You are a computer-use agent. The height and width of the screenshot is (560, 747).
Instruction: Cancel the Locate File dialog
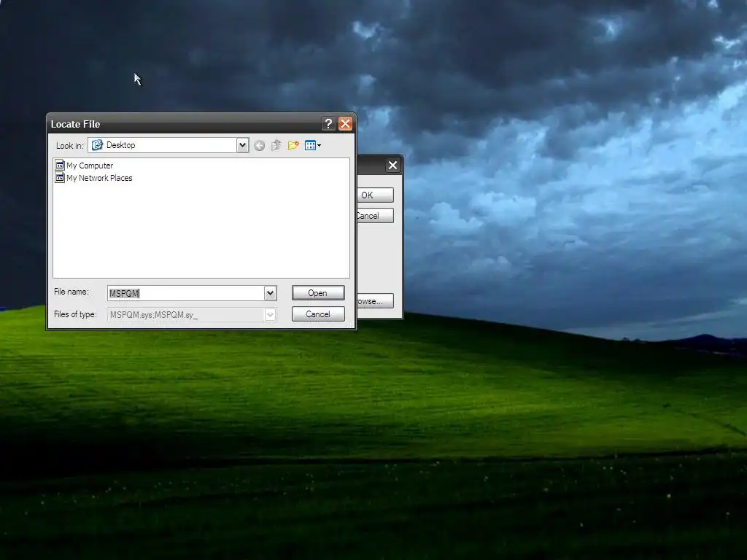[318, 314]
